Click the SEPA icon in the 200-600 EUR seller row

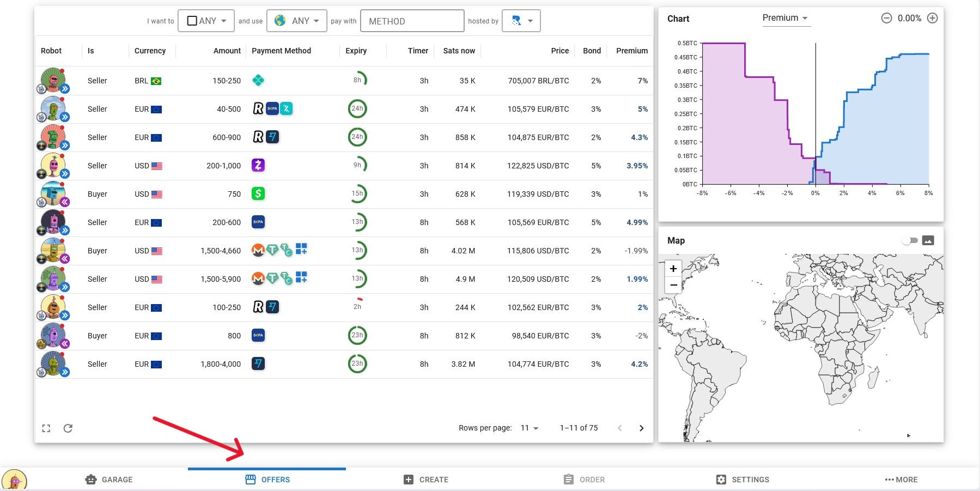pyautogui.click(x=258, y=222)
